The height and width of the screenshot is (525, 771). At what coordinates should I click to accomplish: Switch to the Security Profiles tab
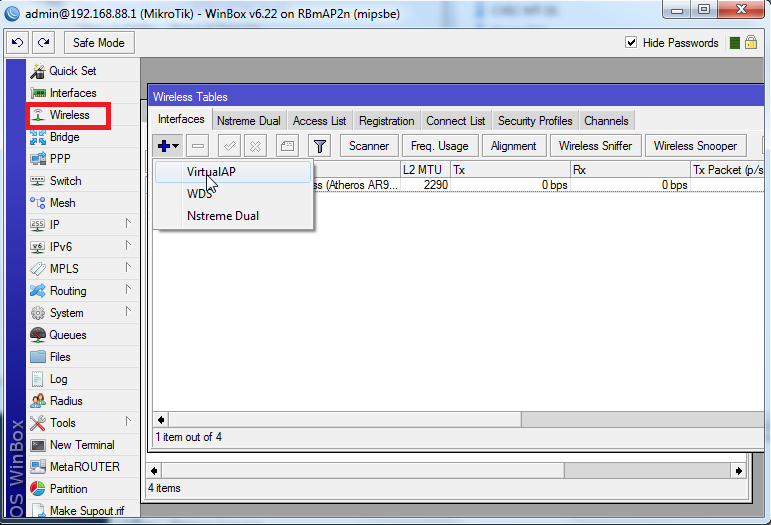pos(535,121)
